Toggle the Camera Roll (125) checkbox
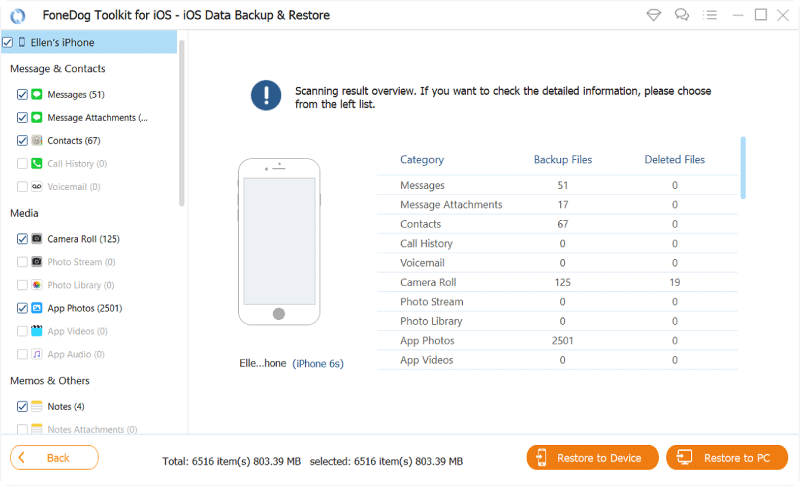The width and height of the screenshot is (800, 487). tap(22, 239)
